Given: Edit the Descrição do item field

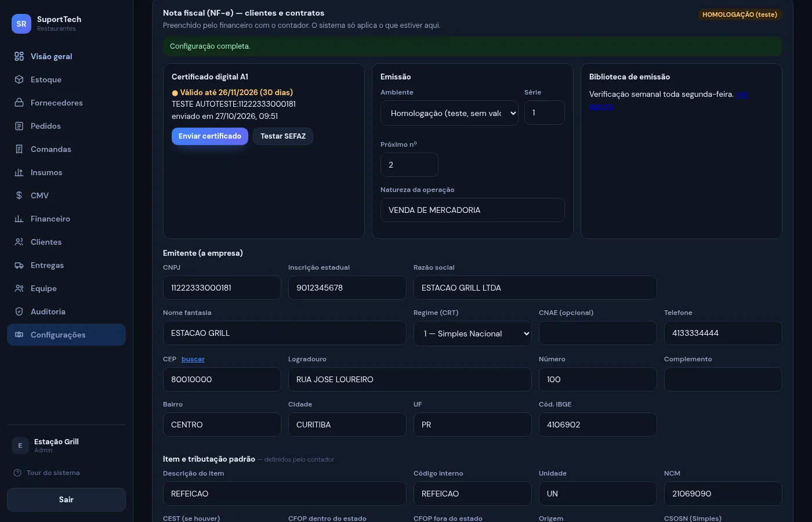Looking at the screenshot, I should 285,494.
